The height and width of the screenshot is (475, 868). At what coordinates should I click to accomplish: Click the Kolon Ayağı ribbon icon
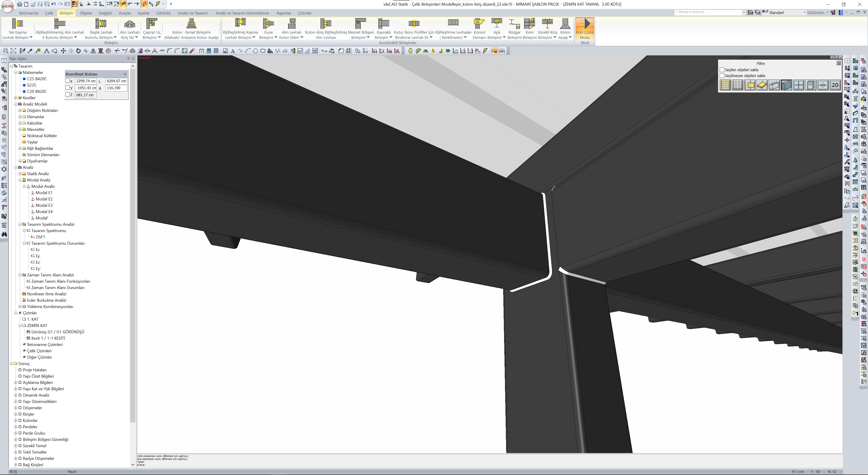[x=565, y=24]
